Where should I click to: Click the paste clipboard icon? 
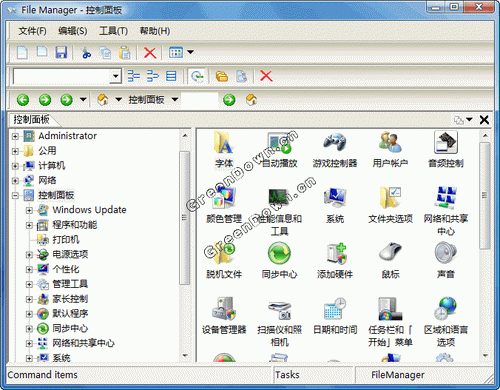(125, 53)
